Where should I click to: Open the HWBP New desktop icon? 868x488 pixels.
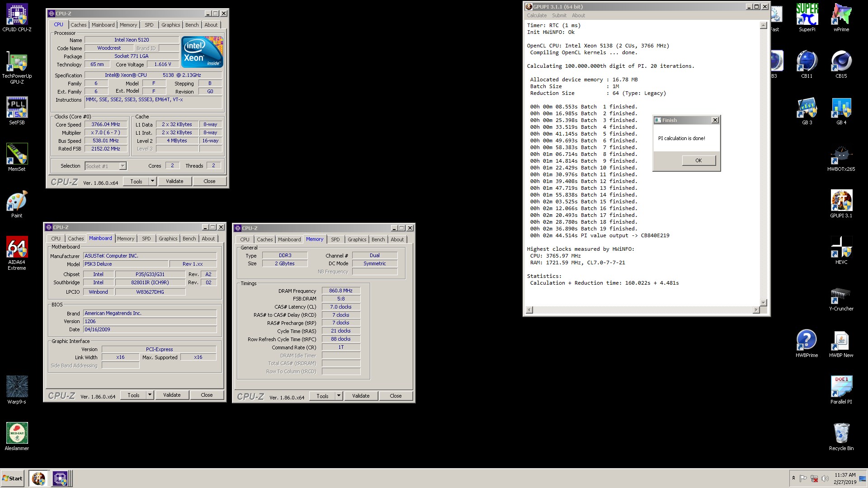tap(841, 343)
